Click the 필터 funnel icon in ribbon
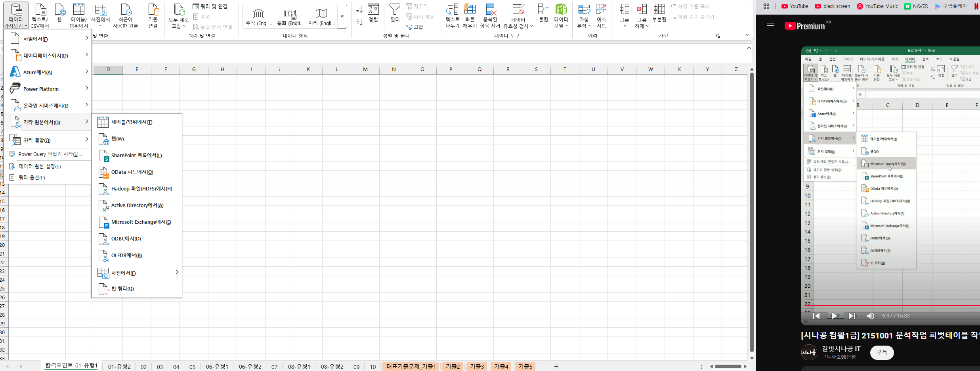 coord(395,10)
